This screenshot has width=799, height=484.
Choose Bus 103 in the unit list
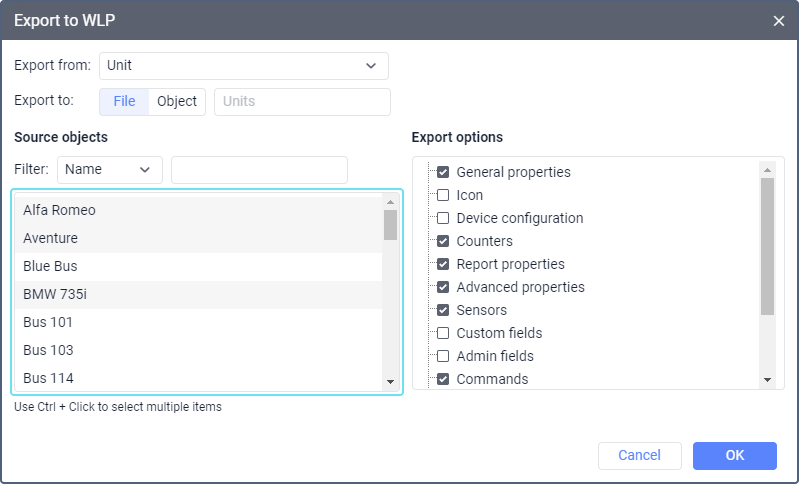[x=198, y=350]
